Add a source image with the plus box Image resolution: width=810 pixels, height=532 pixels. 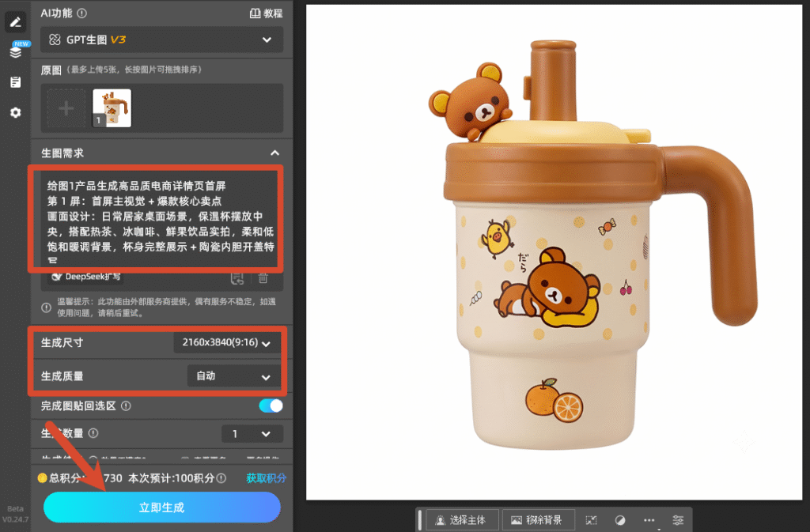(66, 108)
